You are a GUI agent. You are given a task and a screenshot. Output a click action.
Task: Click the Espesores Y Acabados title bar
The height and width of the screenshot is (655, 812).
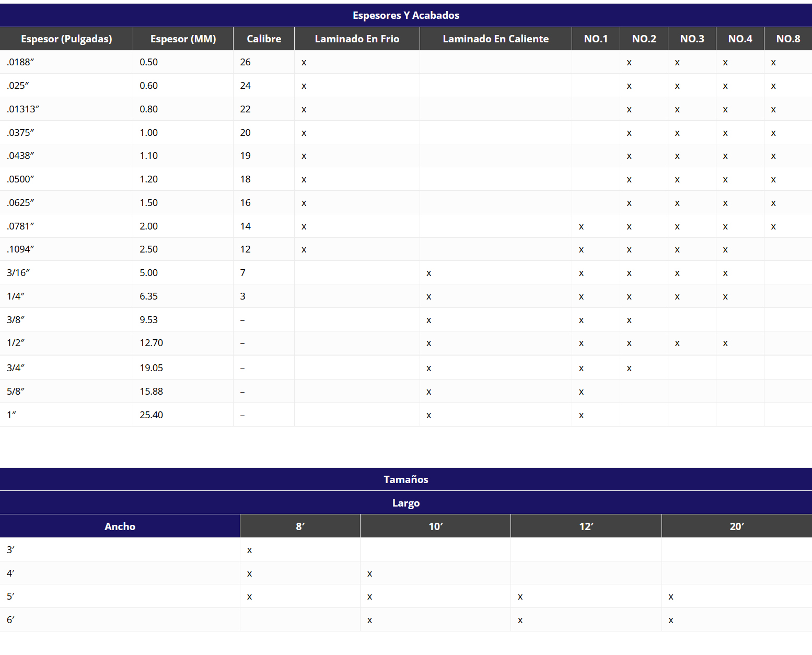406,16
